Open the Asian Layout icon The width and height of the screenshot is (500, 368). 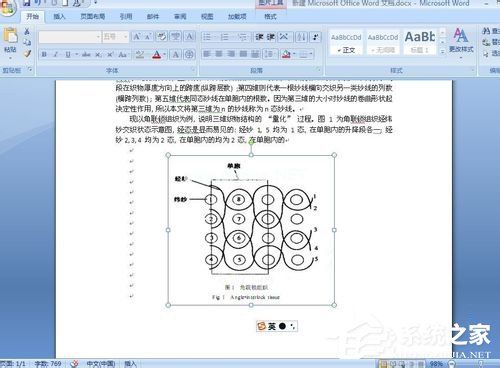(285, 37)
